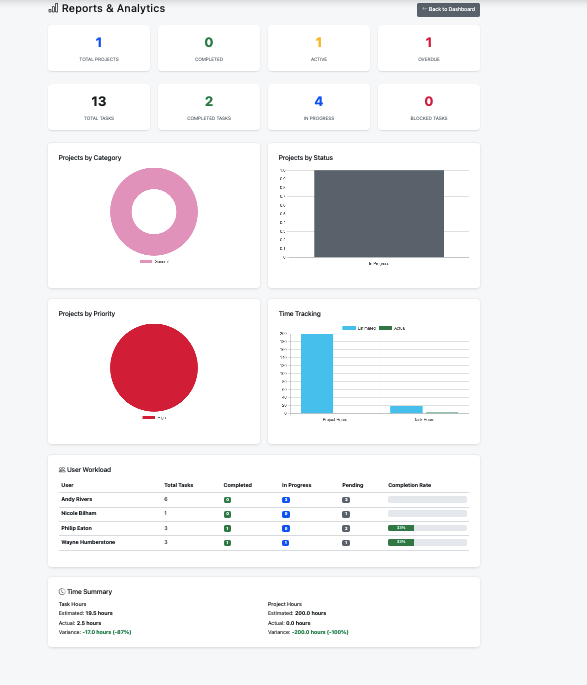
Task: Click Nicole Bilham in User Workload table
Action: (x=79, y=513)
